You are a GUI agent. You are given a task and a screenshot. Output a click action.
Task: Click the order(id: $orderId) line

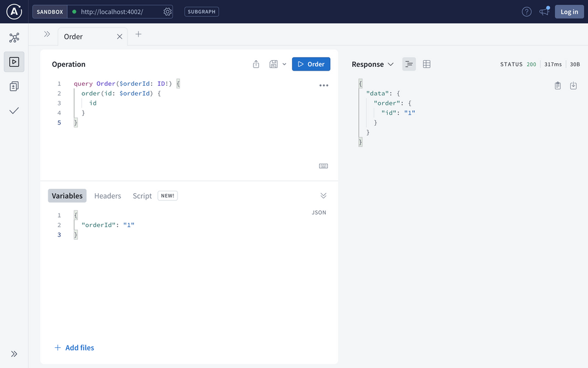click(121, 93)
